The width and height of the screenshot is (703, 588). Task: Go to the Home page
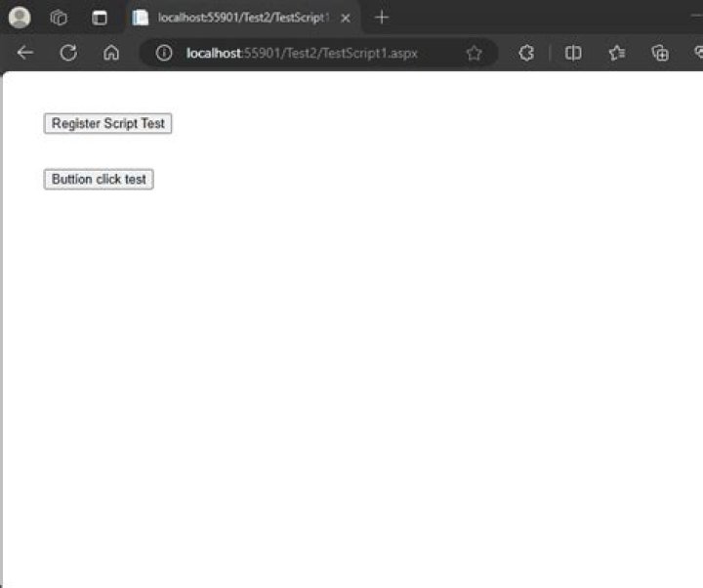coord(111,53)
